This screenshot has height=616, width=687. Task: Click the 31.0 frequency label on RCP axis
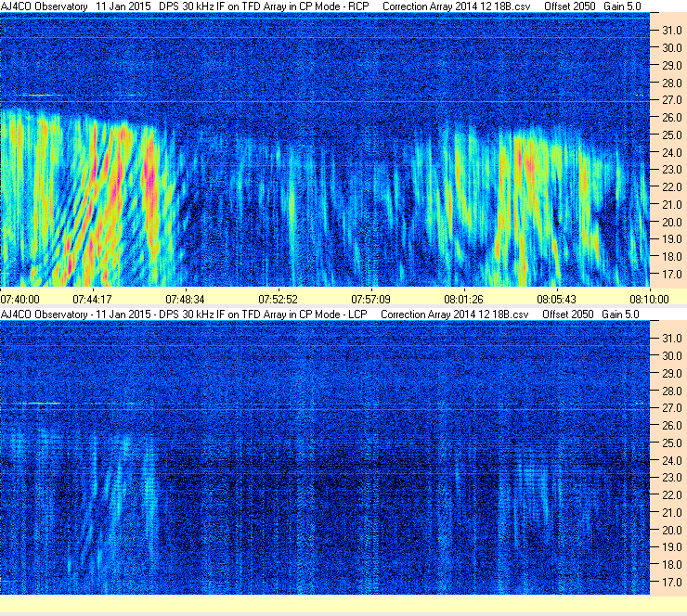pos(671,31)
